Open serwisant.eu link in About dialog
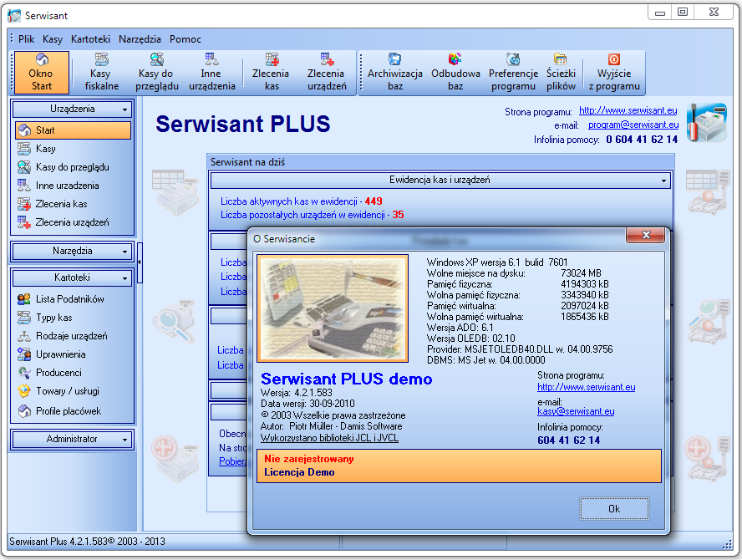The image size is (742, 560). (x=586, y=387)
